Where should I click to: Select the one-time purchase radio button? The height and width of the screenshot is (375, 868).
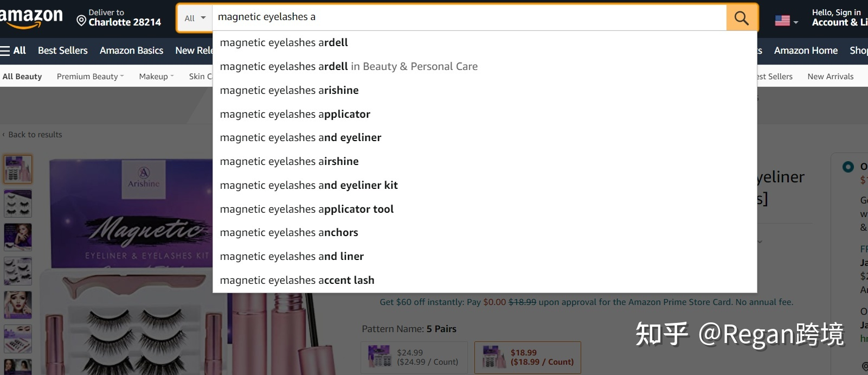pyautogui.click(x=848, y=167)
